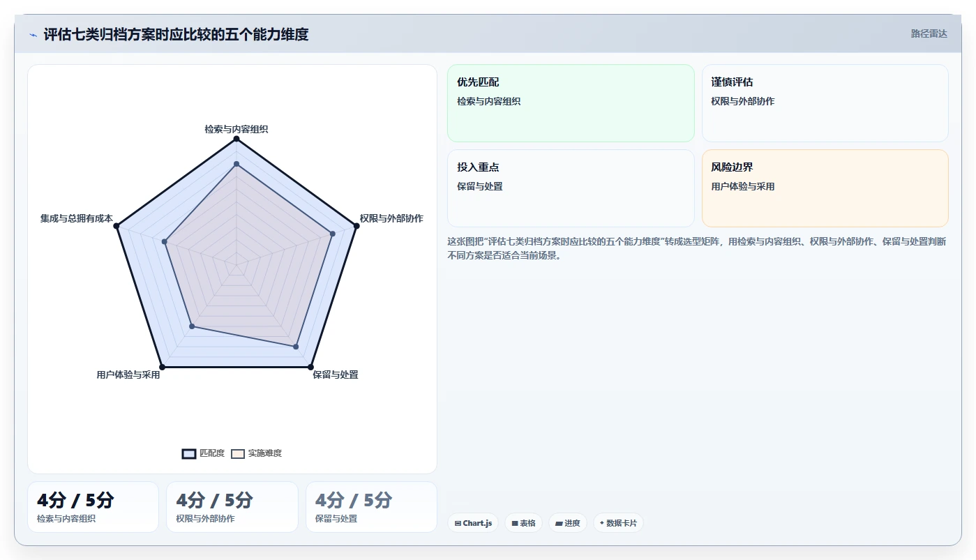Select the 用户体验与采用 axis label on the radar
Screen dimensions: 976x560
click(x=128, y=374)
